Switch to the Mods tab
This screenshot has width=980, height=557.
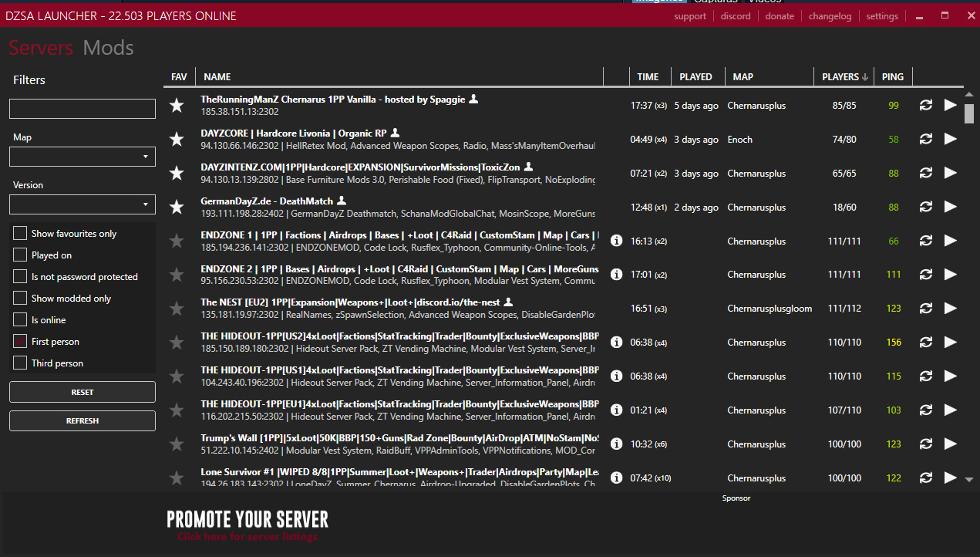point(109,48)
